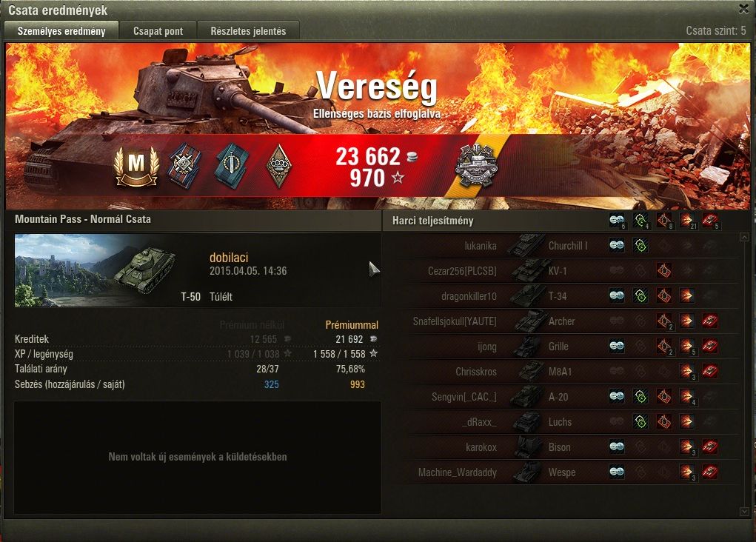Open the Részletes jelentés tab

[248, 31]
